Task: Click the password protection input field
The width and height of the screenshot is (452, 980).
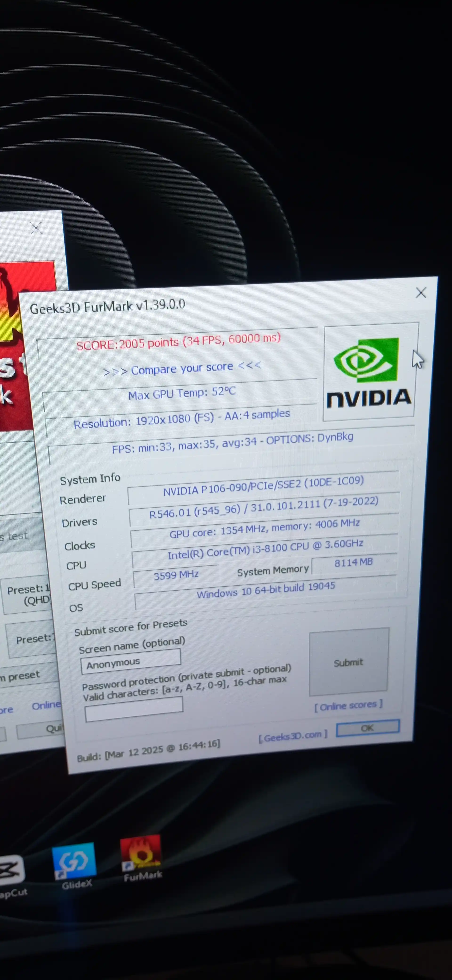Action: click(134, 709)
